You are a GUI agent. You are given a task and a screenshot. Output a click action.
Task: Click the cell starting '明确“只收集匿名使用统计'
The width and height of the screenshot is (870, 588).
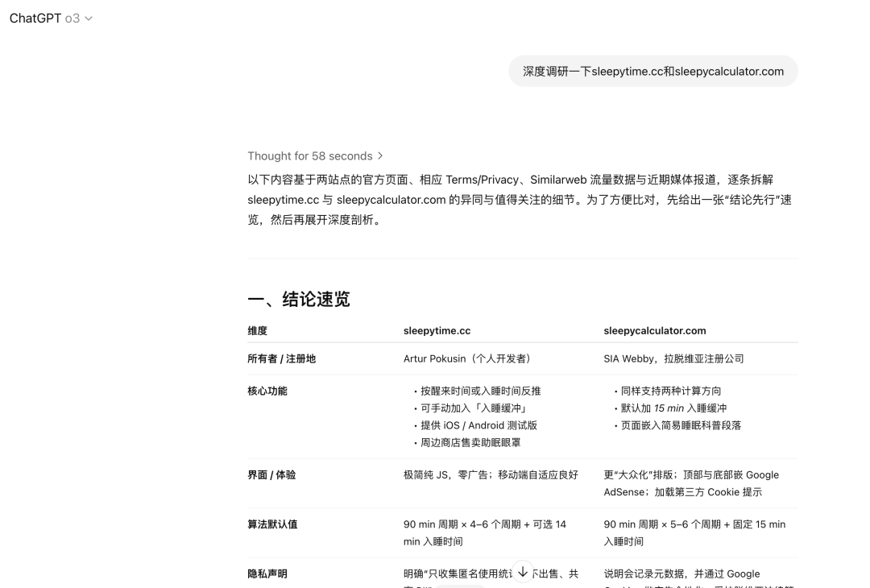491,577
